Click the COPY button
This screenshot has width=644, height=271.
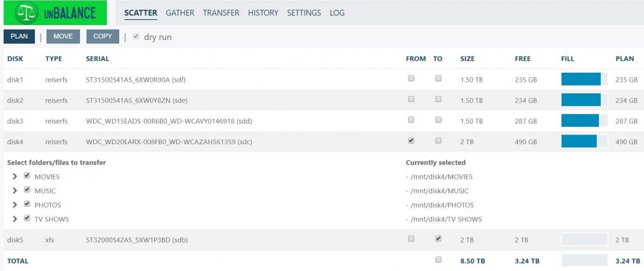pyautogui.click(x=102, y=36)
